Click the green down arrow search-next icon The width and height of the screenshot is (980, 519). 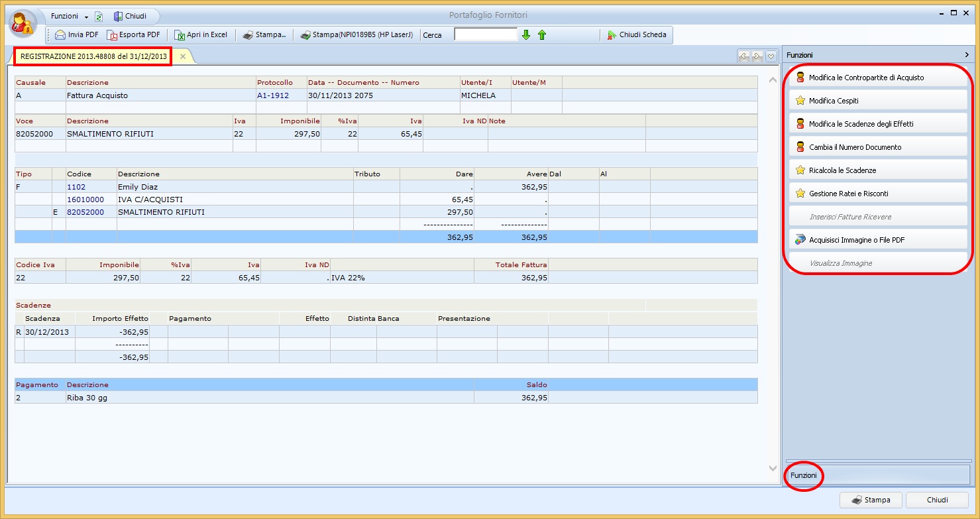pos(526,35)
